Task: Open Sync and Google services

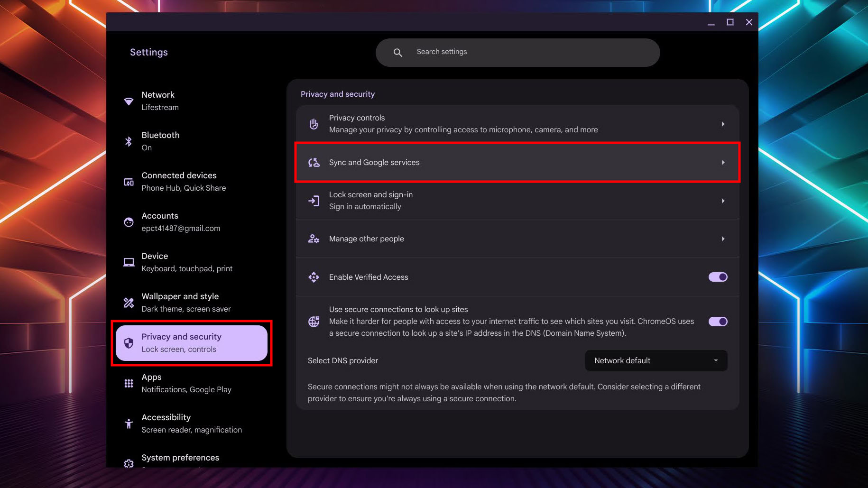Action: 517,163
